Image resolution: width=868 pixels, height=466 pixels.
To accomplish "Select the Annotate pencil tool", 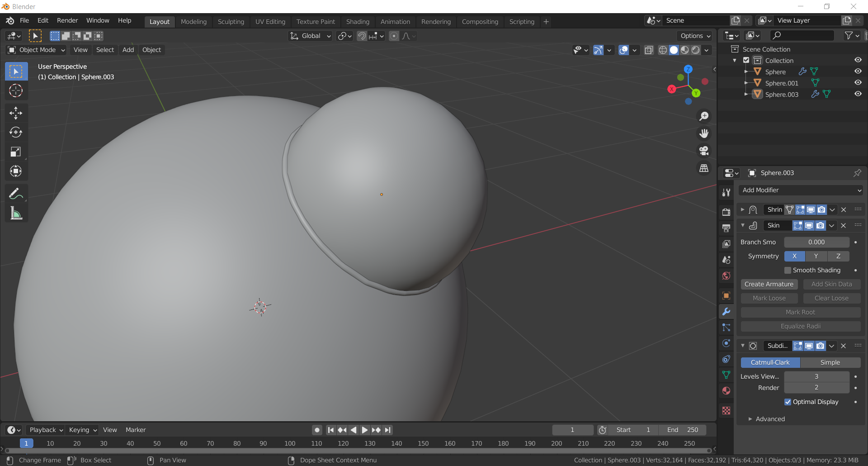I will pyautogui.click(x=16, y=194).
